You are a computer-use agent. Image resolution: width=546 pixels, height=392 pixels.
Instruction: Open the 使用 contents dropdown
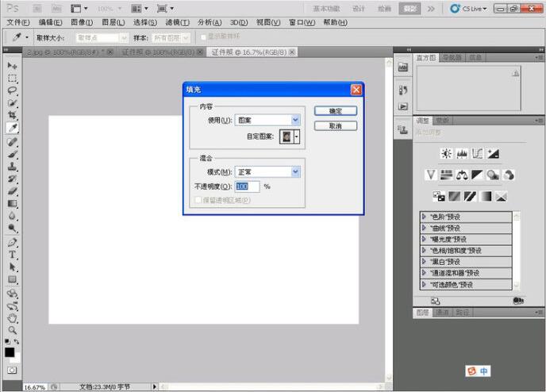(x=267, y=120)
